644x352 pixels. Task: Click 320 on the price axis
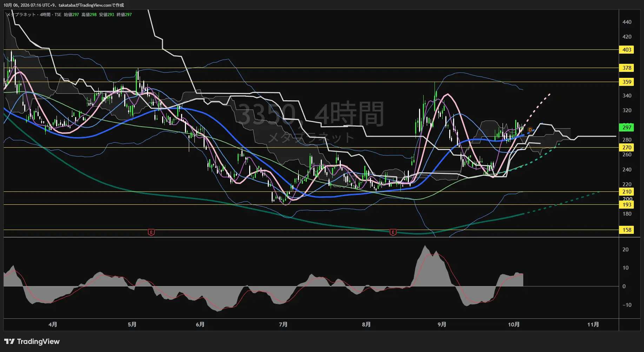[627, 110]
